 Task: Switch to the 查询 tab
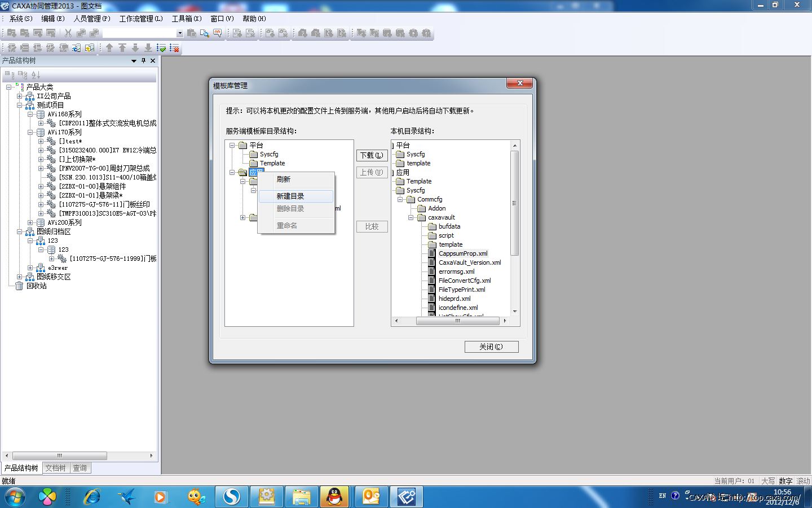[80, 468]
